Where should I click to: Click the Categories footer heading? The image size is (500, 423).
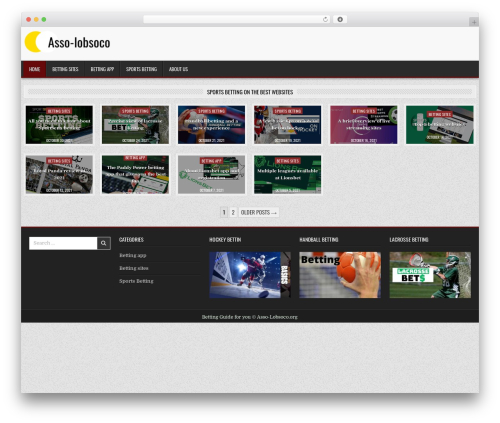(131, 240)
